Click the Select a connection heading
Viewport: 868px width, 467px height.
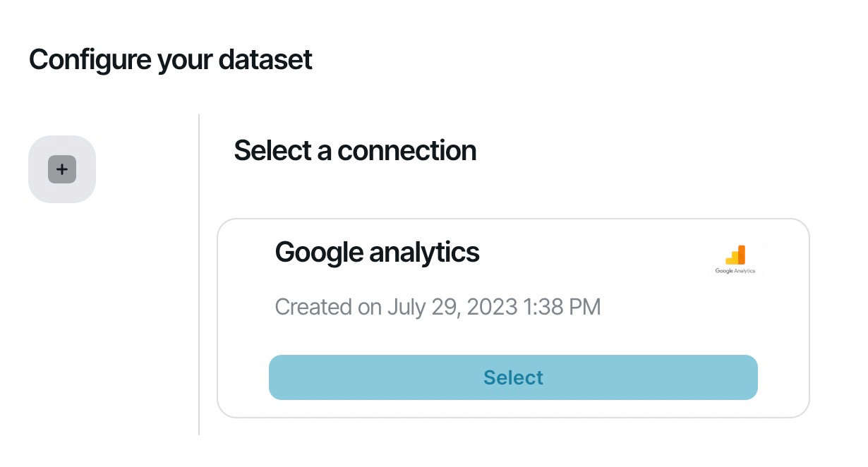[355, 150]
